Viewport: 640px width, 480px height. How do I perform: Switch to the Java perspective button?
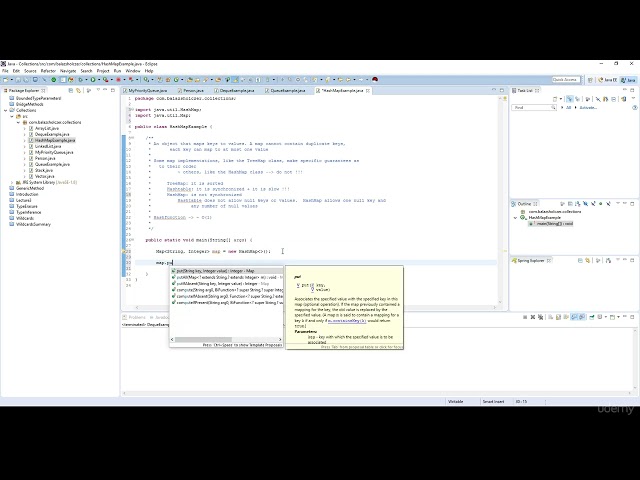click(x=629, y=80)
